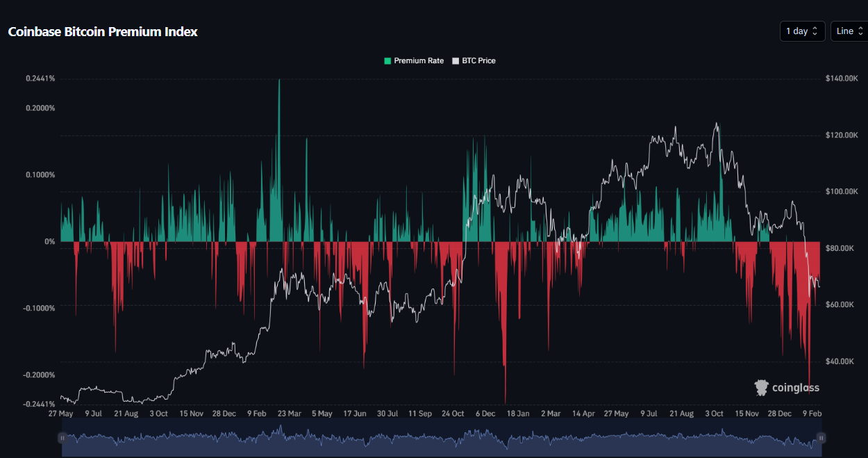The image size is (868, 458).
Task: Click the 15 Nov date axis label next to 28 Dec
Action: pos(191,414)
